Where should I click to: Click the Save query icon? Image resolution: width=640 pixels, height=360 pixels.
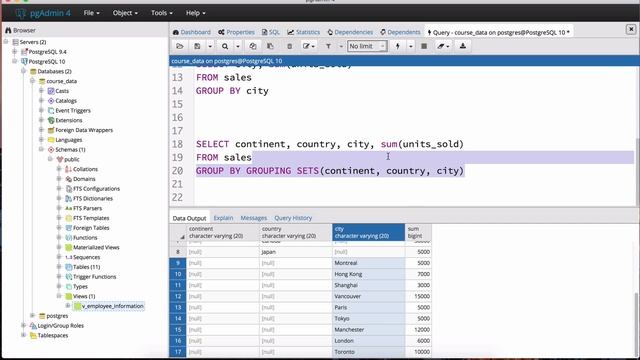pos(197,46)
